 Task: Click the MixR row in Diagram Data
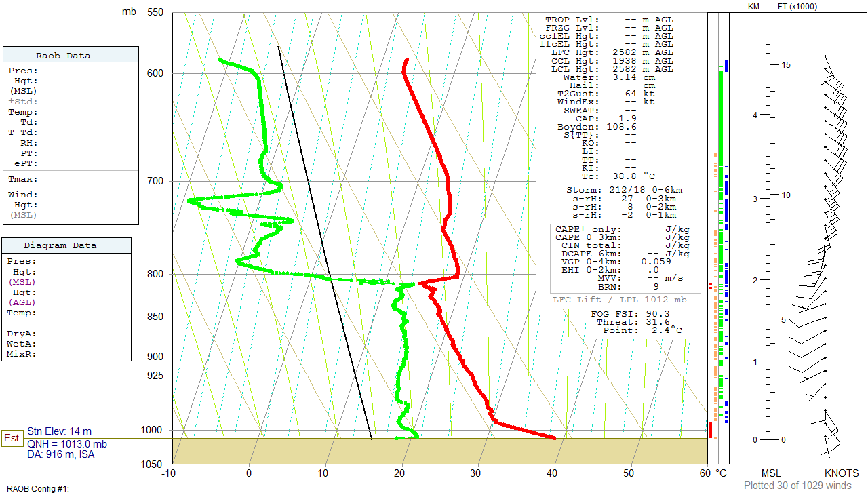(x=22, y=354)
